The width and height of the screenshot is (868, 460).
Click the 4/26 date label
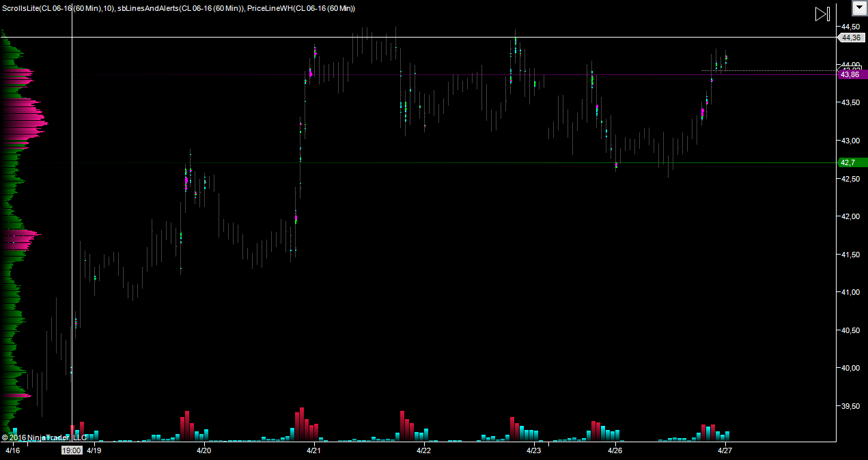click(x=615, y=450)
